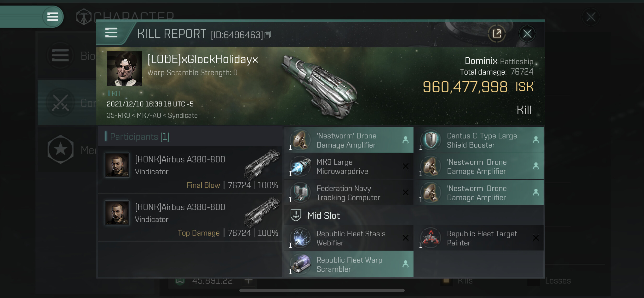Viewport: 644px width, 298px height.
Task: Click the Participants [1] header
Action: coord(139,137)
